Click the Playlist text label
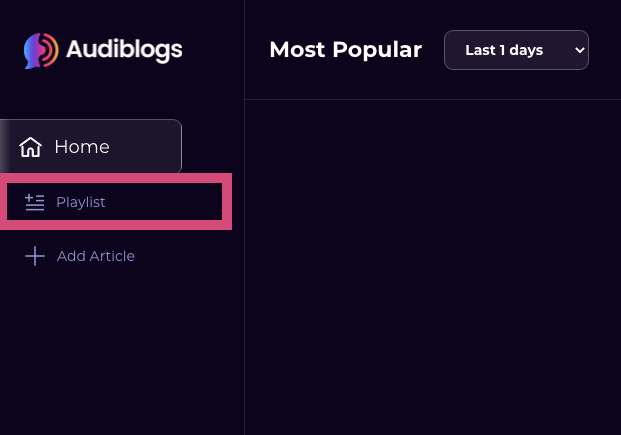 (81, 202)
